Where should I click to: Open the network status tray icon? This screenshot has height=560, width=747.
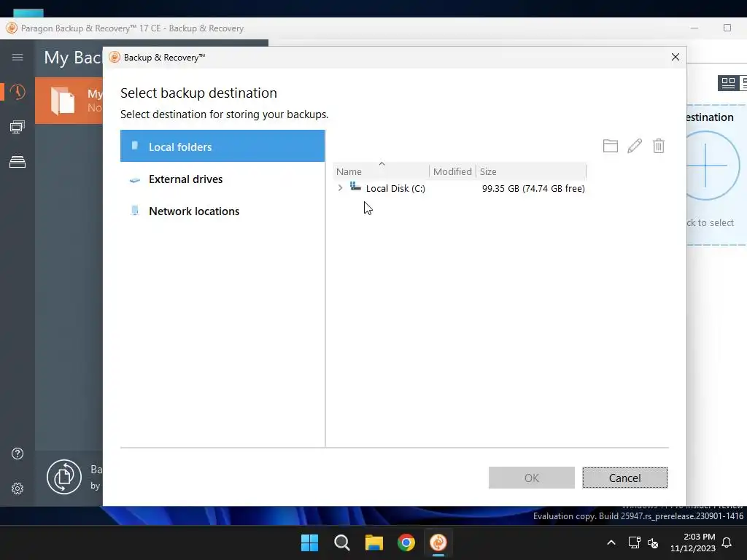(634, 542)
